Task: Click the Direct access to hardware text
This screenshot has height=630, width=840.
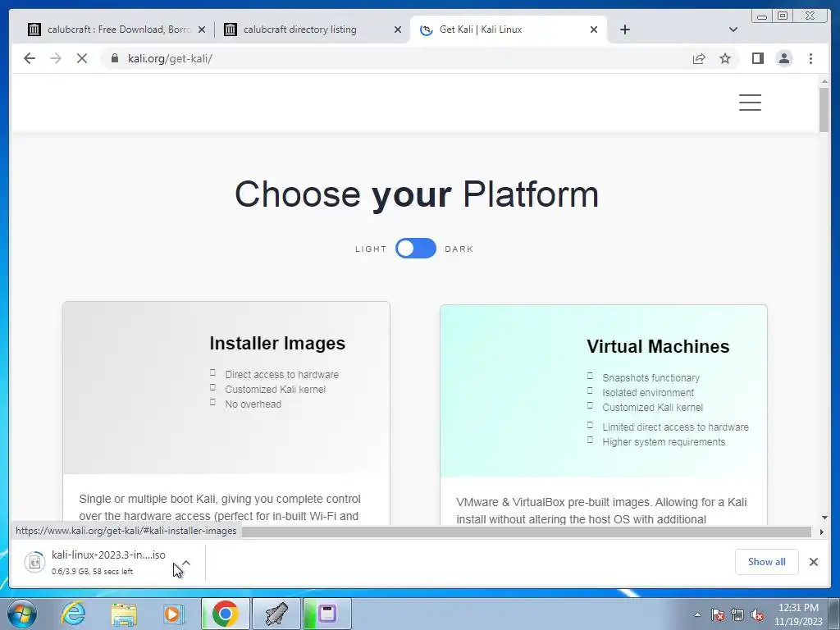Action: pos(282,374)
